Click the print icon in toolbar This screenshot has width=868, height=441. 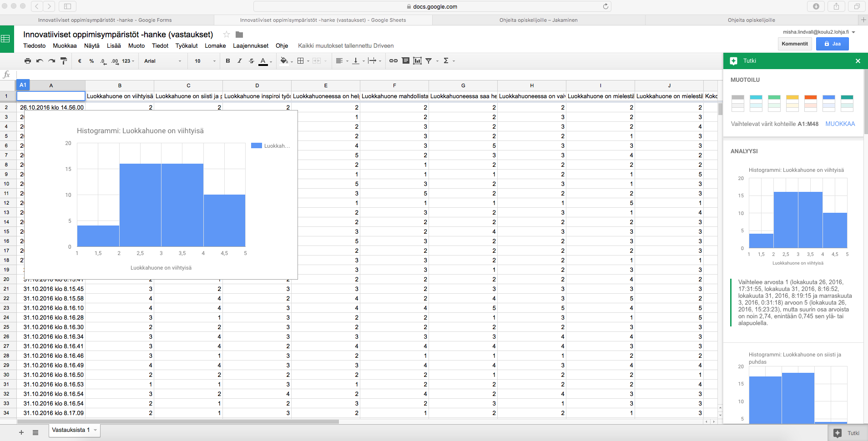pyautogui.click(x=28, y=61)
